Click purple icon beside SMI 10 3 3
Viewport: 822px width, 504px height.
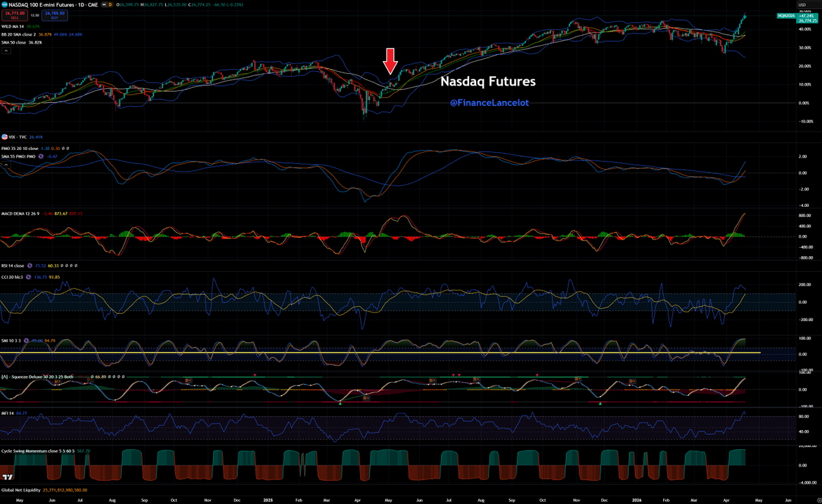(x=26, y=340)
